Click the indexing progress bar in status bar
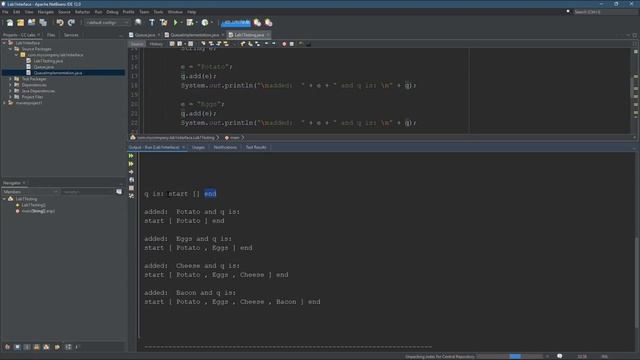Screen dimensions: 640x360 click(509, 356)
